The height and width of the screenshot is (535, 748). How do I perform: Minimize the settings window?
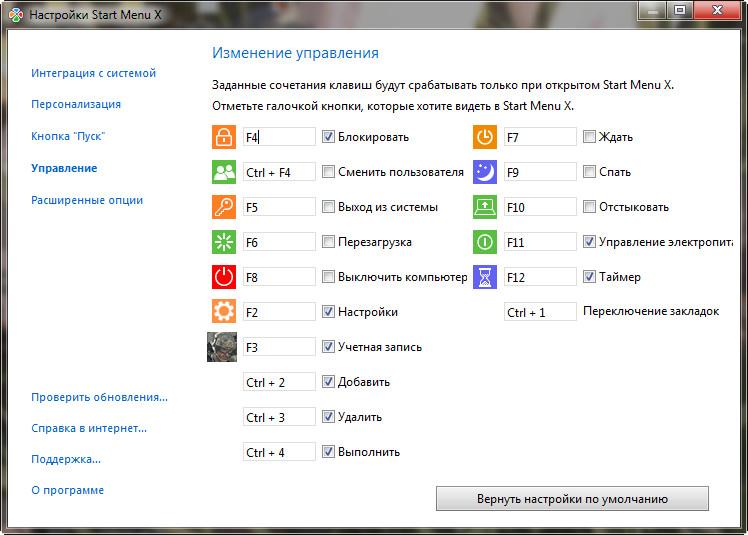[653, 10]
